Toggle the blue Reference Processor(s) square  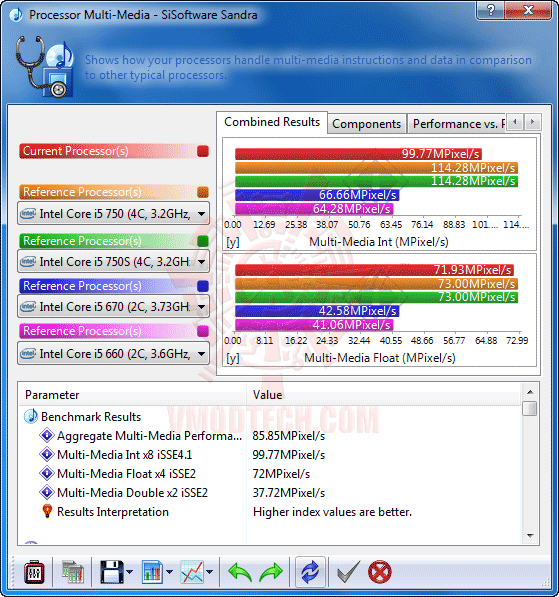coord(203,286)
